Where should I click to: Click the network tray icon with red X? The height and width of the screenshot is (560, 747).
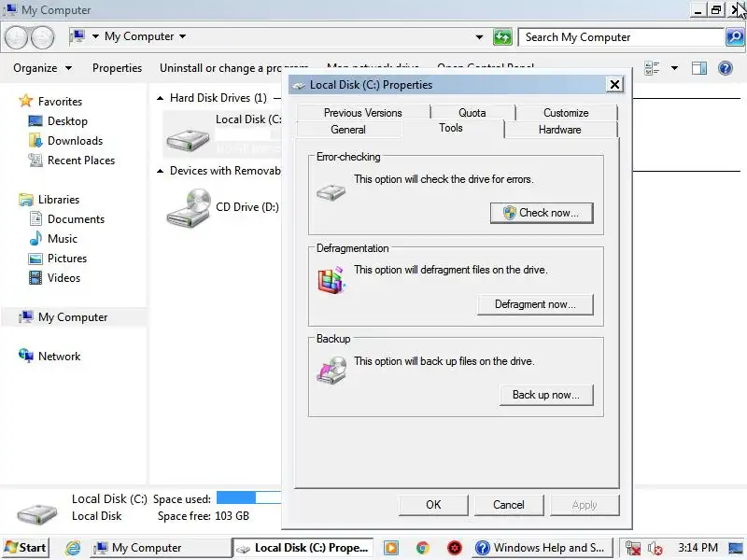click(633, 549)
